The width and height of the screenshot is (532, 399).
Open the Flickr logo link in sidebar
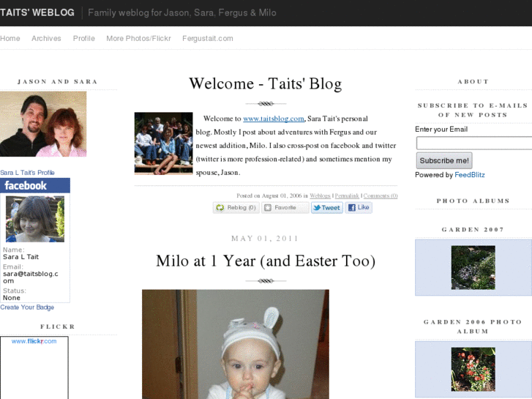click(x=34, y=341)
